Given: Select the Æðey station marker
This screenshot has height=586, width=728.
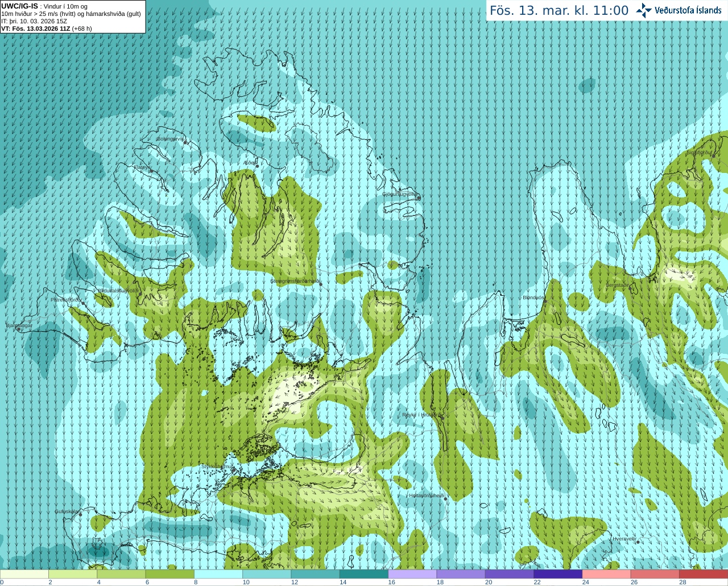Looking at the screenshot, I should tap(257, 166).
